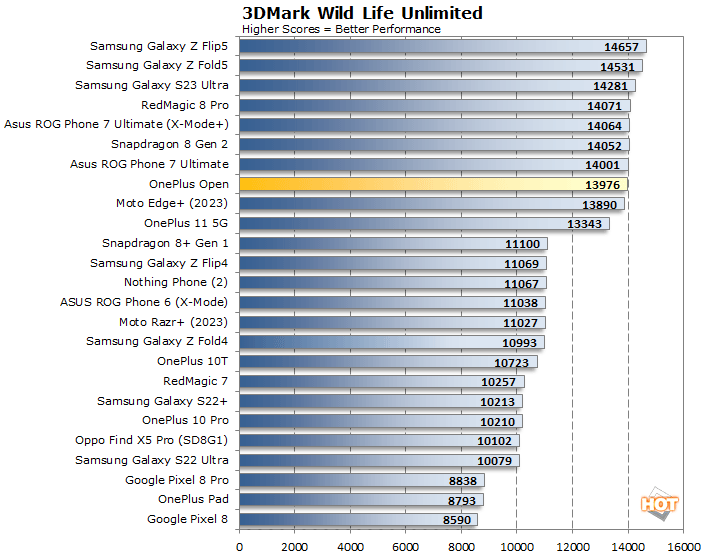The height and width of the screenshot is (557, 708).
Task: Click the chart title 3DMark Wild Life Unlimited
Action: [362, 13]
